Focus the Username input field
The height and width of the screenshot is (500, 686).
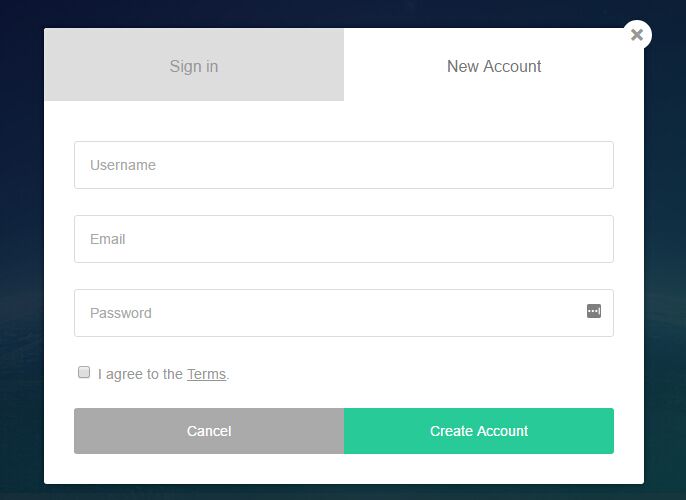tap(344, 165)
